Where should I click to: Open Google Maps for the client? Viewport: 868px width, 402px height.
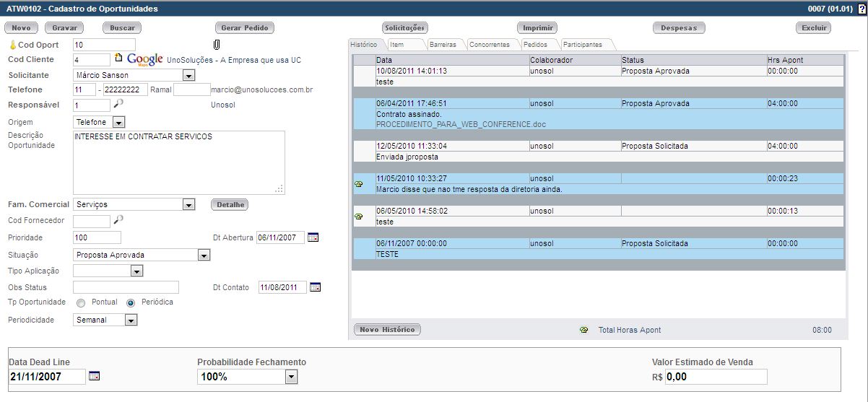pos(145,59)
